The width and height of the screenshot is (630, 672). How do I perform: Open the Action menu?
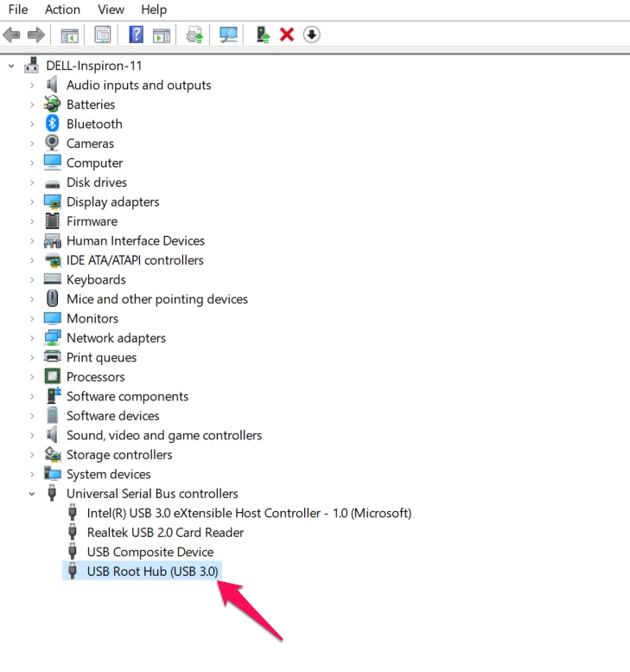(x=62, y=10)
